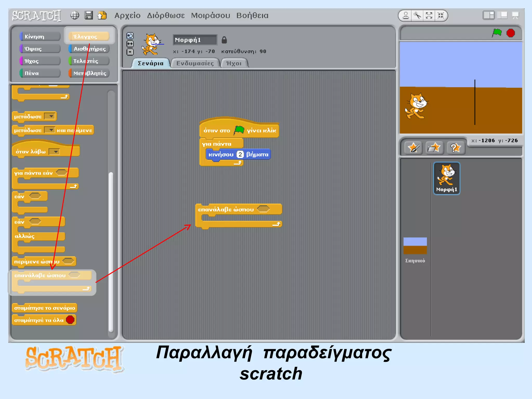Viewport: 532px width, 399px height.
Task: Click the επανάλαβε ώσπου palette block
Action: pos(52,282)
